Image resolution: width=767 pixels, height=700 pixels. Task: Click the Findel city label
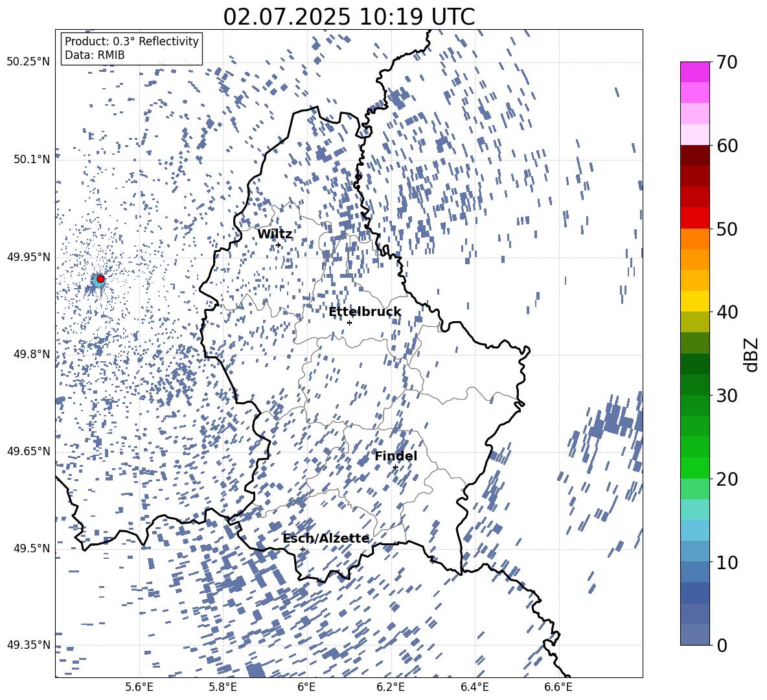(x=396, y=456)
